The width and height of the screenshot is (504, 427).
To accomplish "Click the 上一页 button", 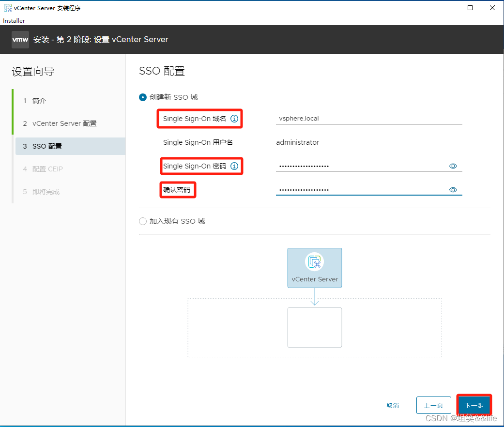I will coord(433,405).
